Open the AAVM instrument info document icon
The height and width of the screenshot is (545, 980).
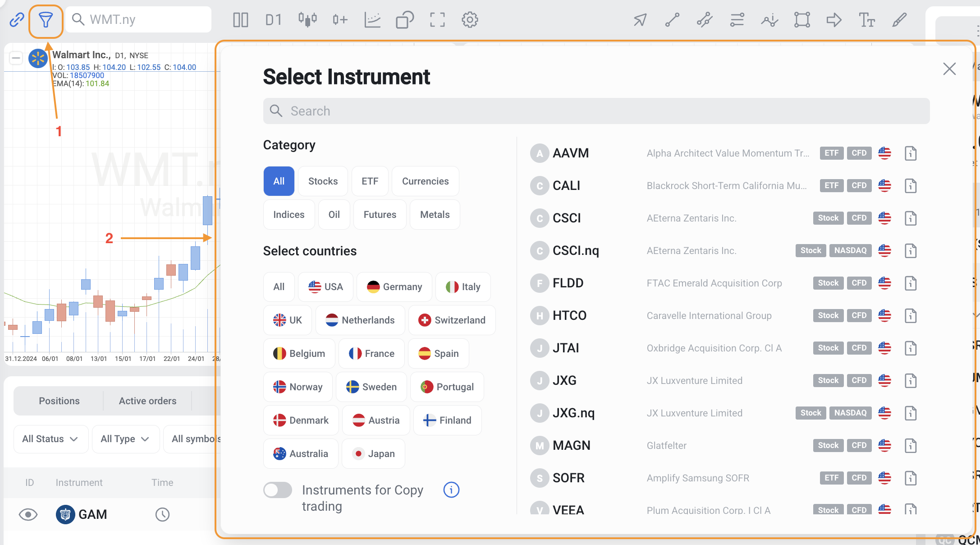911,153
